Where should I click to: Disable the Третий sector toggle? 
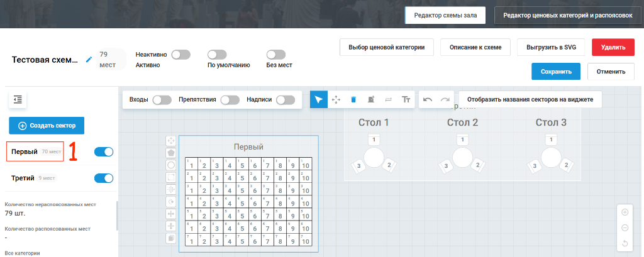pyautogui.click(x=104, y=178)
